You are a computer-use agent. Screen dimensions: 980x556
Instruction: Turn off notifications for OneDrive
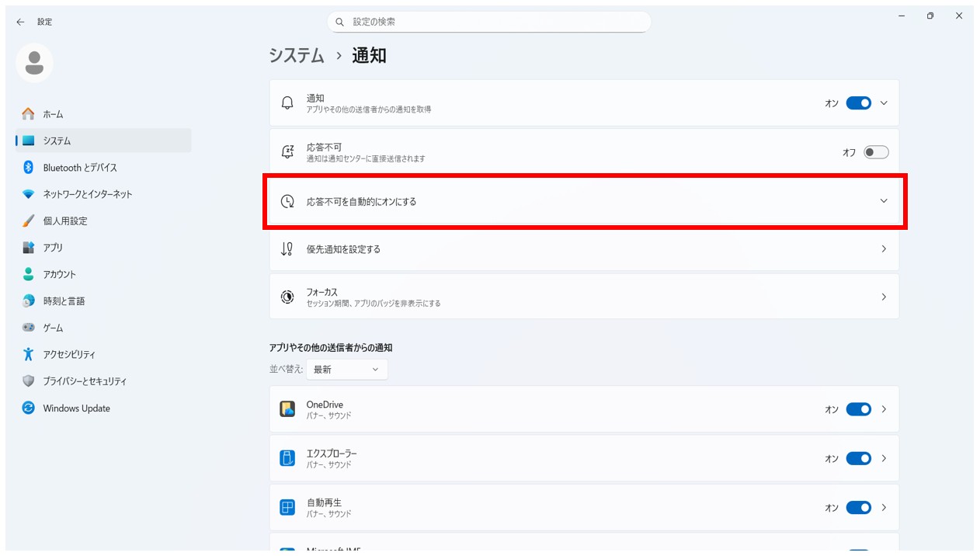858,408
